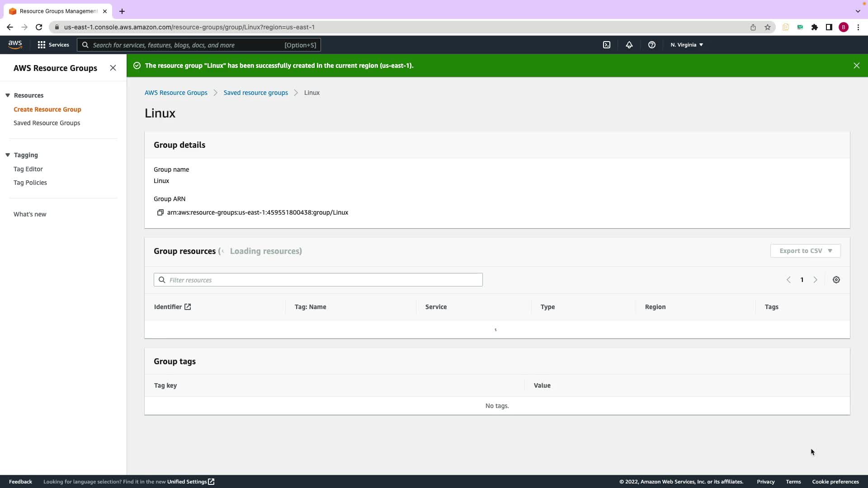The width and height of the screenshot is (868, 488).
Task: Open the Export to CSV dropdown
Action: coord(805,251)
